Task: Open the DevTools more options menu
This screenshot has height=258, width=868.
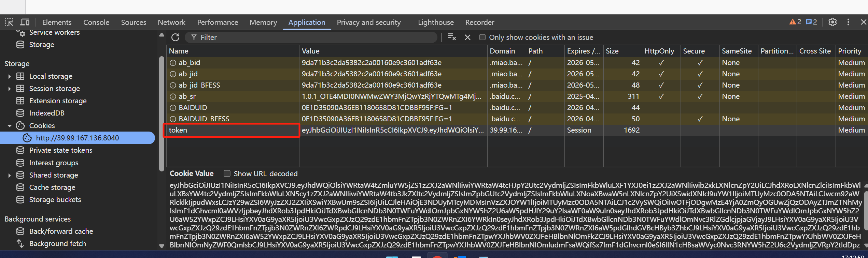Action: click(x=848, y=22)
